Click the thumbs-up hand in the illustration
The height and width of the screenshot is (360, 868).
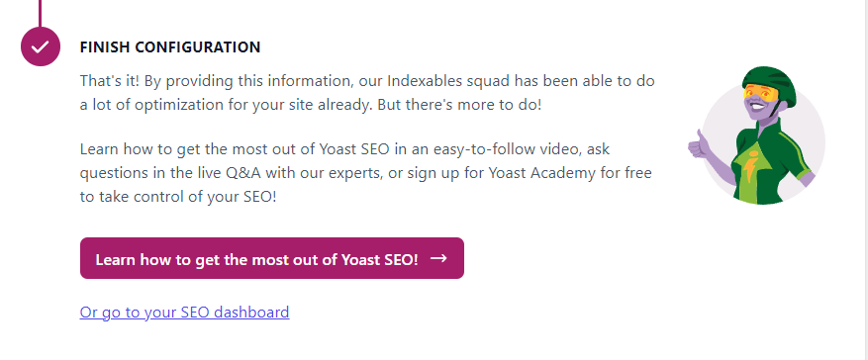coord(699,144)
